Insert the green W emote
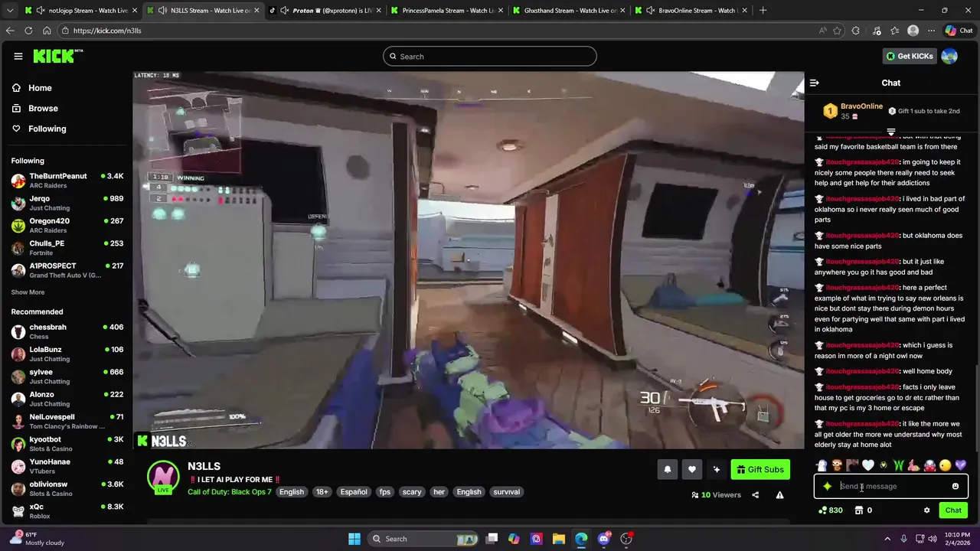 point(899,465)
